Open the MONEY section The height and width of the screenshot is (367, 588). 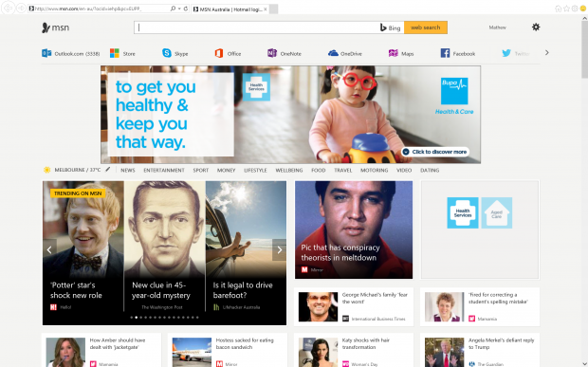pos(226,170)
